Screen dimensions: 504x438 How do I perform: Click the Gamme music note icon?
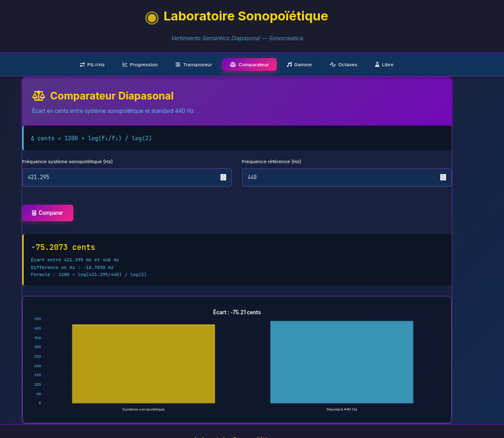pyautogui.click(x=289, y=64)
